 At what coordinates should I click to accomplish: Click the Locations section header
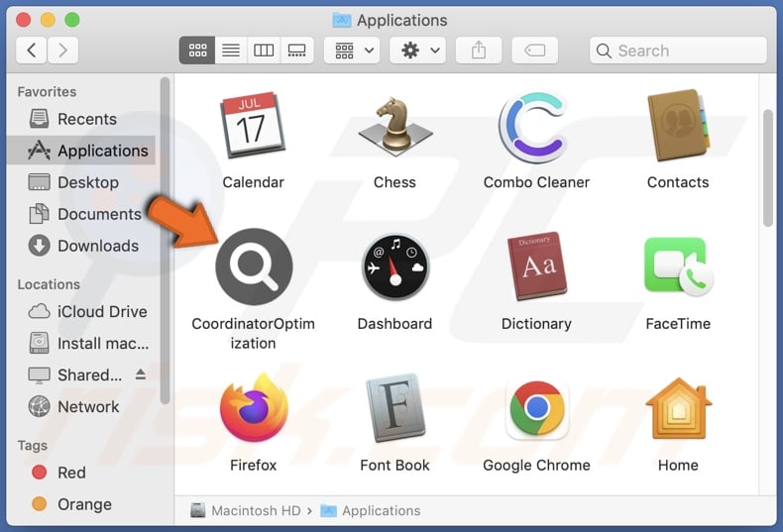pos(49,284)
